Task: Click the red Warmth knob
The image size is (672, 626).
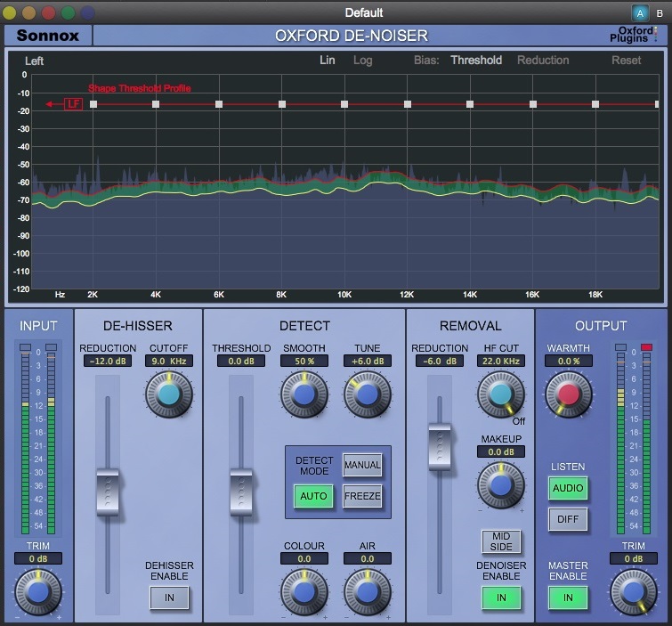Action: click(568, 394)
